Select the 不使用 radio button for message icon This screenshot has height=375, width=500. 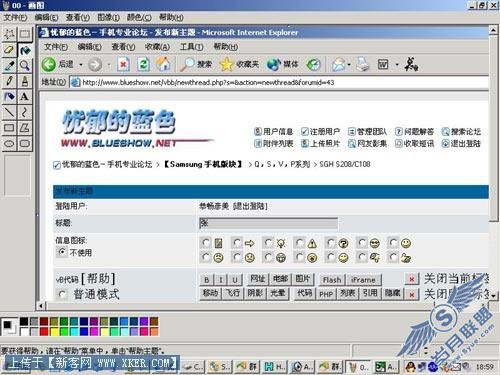click(62, 252)
